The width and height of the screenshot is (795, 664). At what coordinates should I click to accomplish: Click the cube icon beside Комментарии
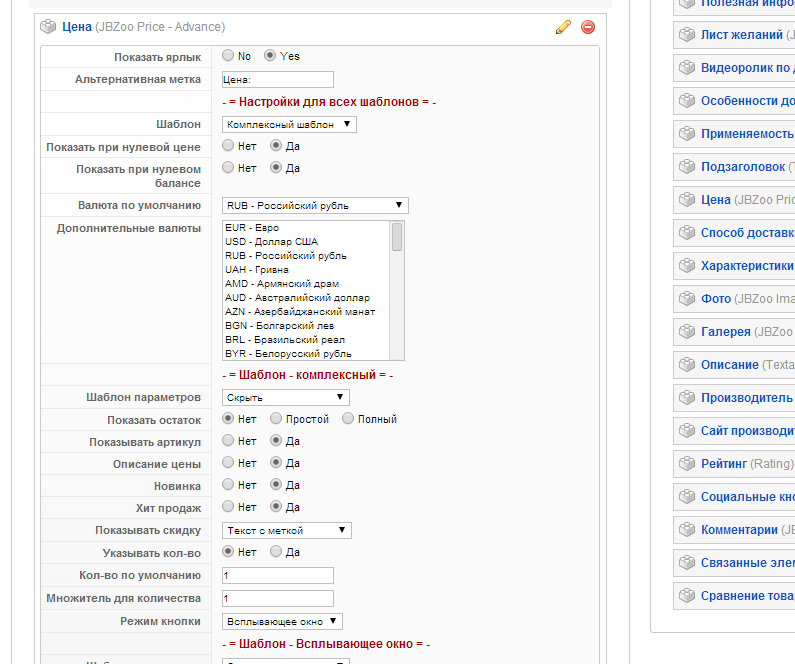coord(687,530)
